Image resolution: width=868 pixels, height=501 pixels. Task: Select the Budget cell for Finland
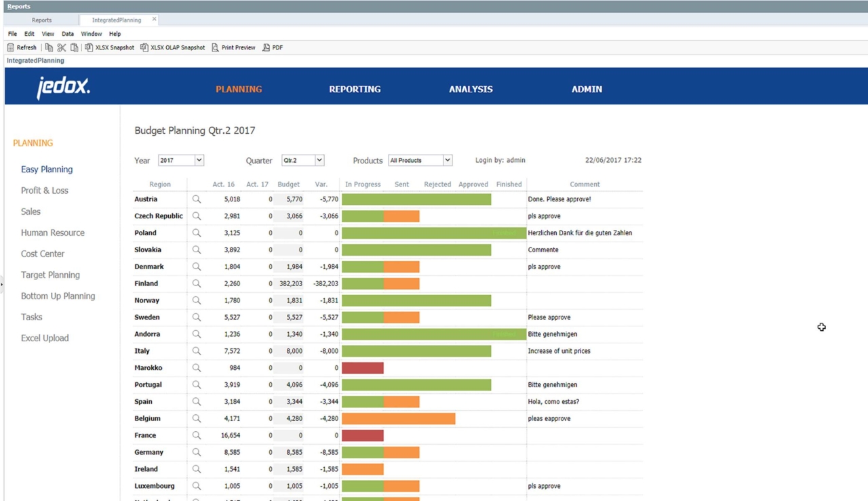[290, 283]
